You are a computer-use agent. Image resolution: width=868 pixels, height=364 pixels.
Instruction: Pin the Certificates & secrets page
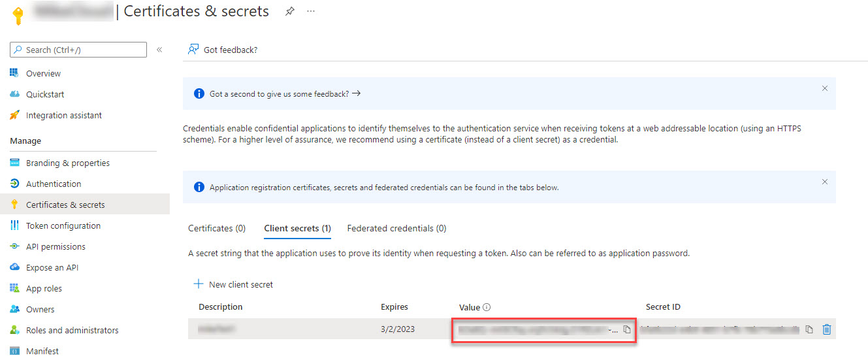[x=290, y=12]
